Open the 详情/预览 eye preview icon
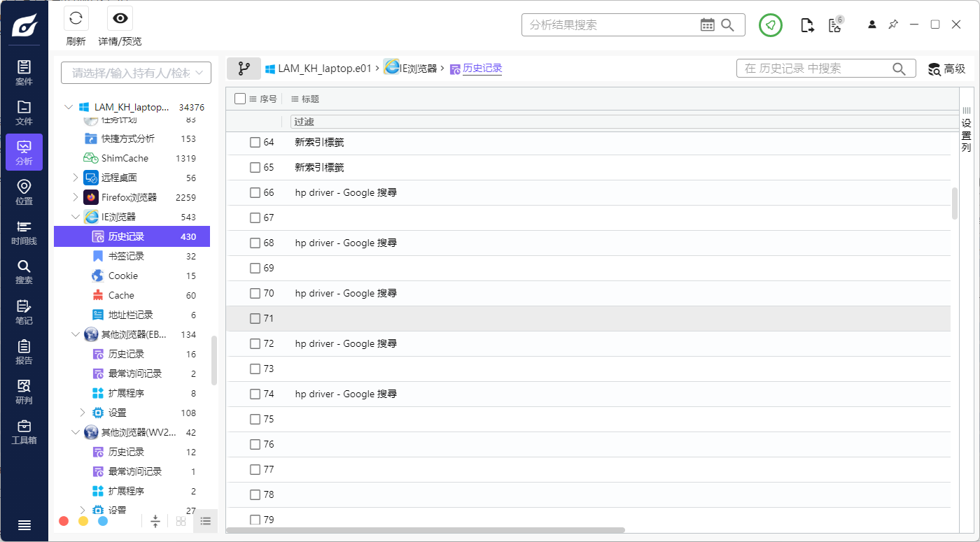The image size is (980, 542). 120,19
